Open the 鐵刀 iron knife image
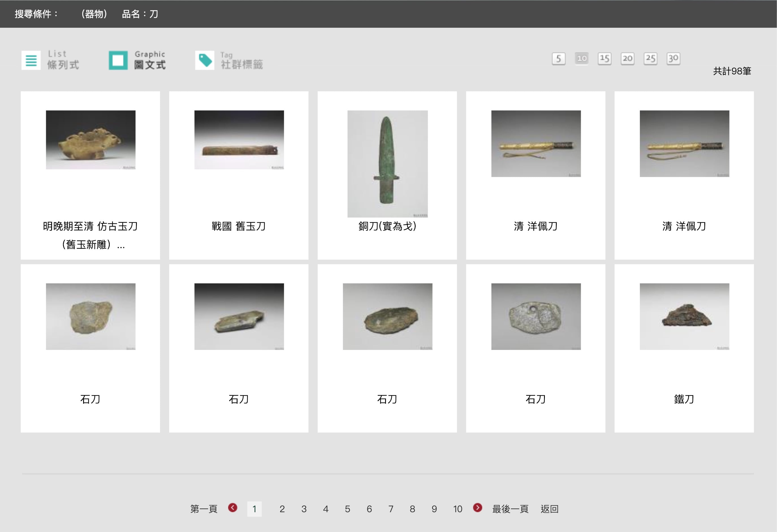The width and height of the screenshot is (777, 532). coord(684,317)
